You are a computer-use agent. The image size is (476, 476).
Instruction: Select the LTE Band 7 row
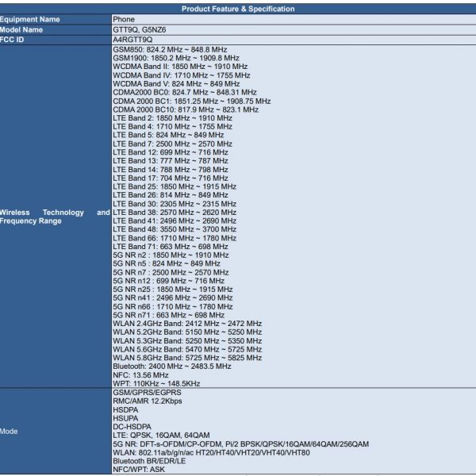(172, 144)
